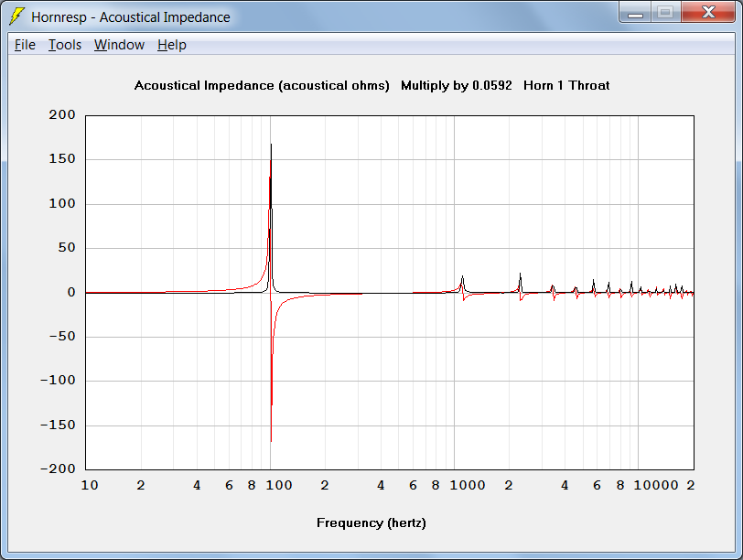The height and width of the screenshot is (560, 743).
Task: Click the x-axis label 100
Action: click(278, 485)
